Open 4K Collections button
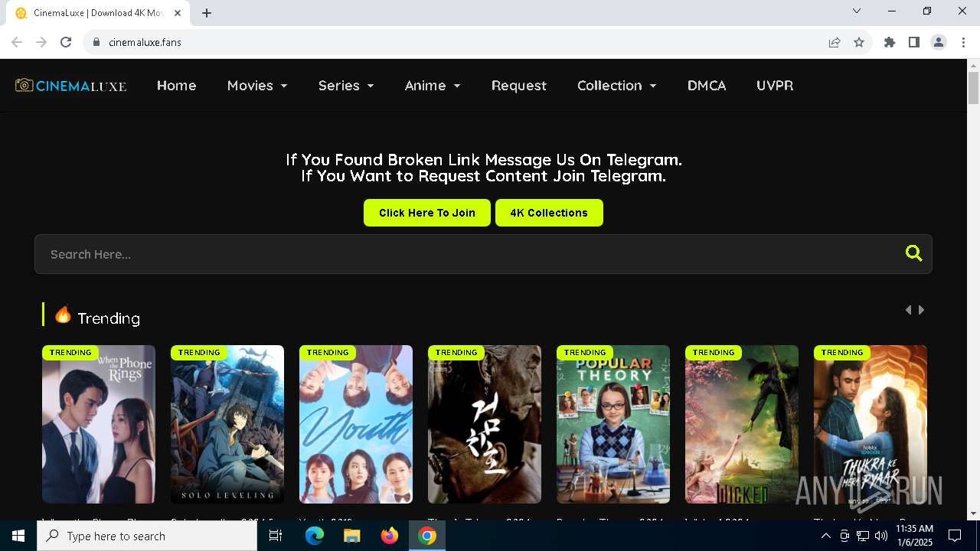This screenshot has width=980, height=551. 549,213
